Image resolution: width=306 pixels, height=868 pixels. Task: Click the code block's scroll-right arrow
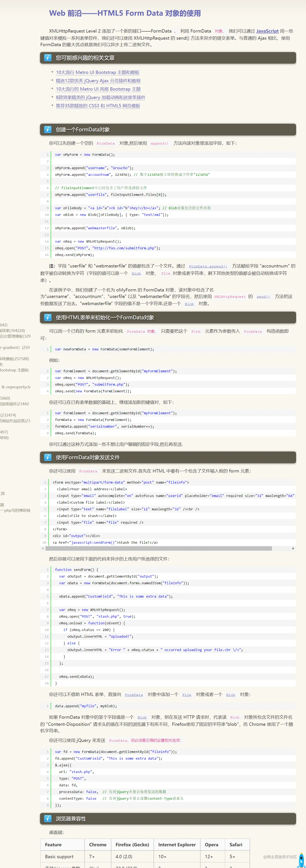coord(293,549)
